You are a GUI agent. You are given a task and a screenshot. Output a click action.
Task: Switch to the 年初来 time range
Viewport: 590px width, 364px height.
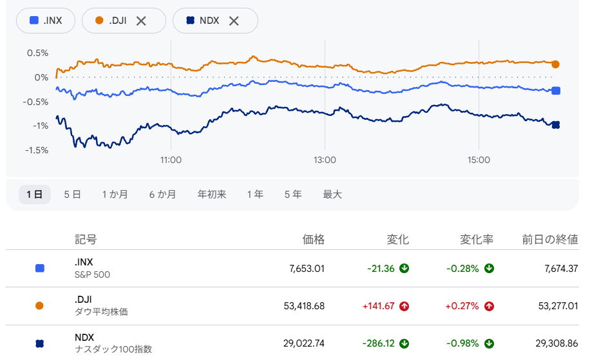(212, 195)
